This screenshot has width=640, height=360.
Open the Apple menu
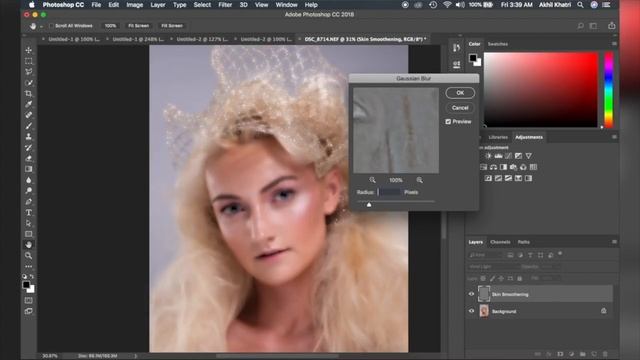31,5
